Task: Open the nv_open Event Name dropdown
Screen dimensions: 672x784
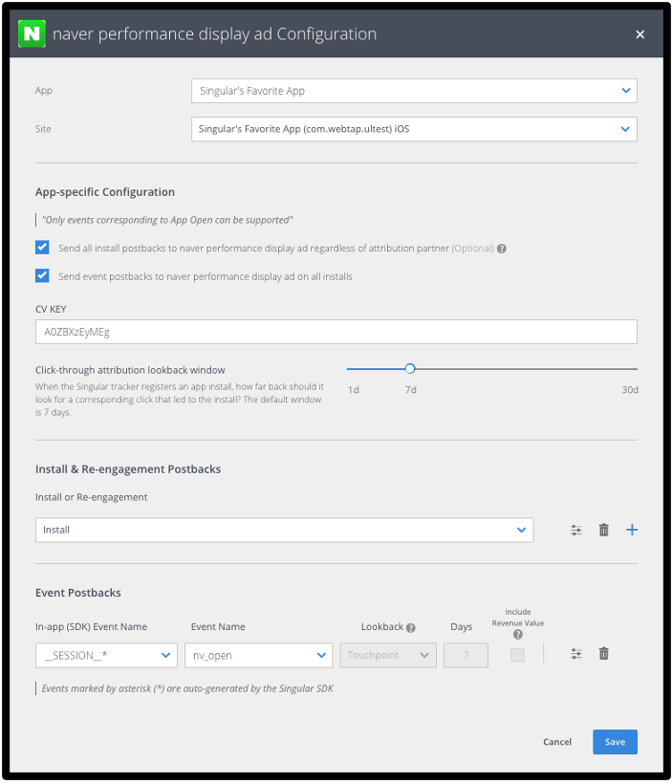Action: (258, 655)
